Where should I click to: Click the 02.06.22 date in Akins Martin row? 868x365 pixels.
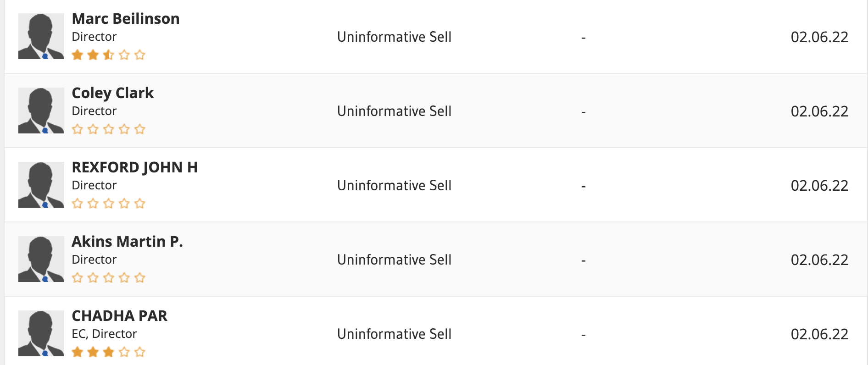coord(820,260)
